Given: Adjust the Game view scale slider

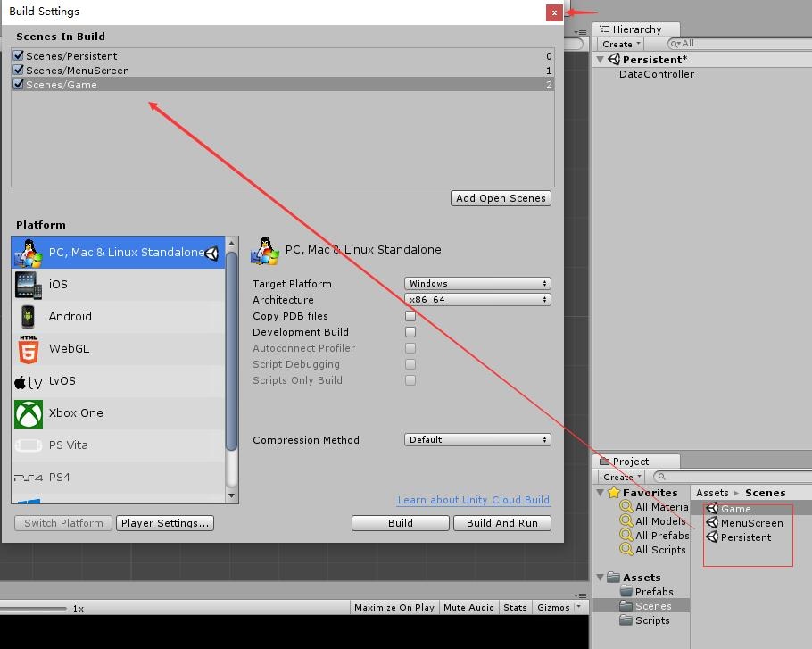Looking at the screenshot, I should coord(34,608).
